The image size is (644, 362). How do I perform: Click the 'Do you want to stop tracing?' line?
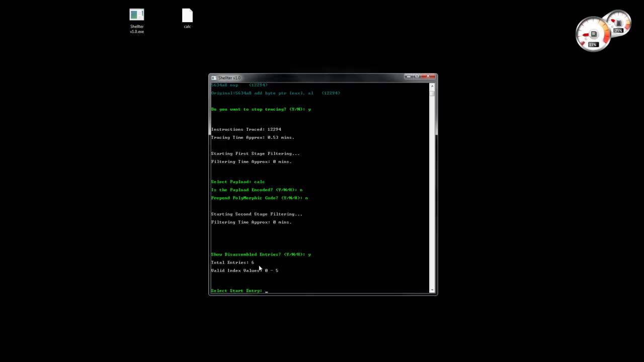coord(261,109)
